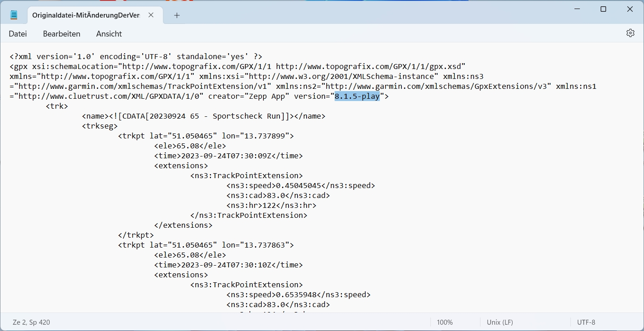Viewport: 644px width, 331px height.
Task: Click the Notepad app icon in title bar
Action: tap(14, 15)
